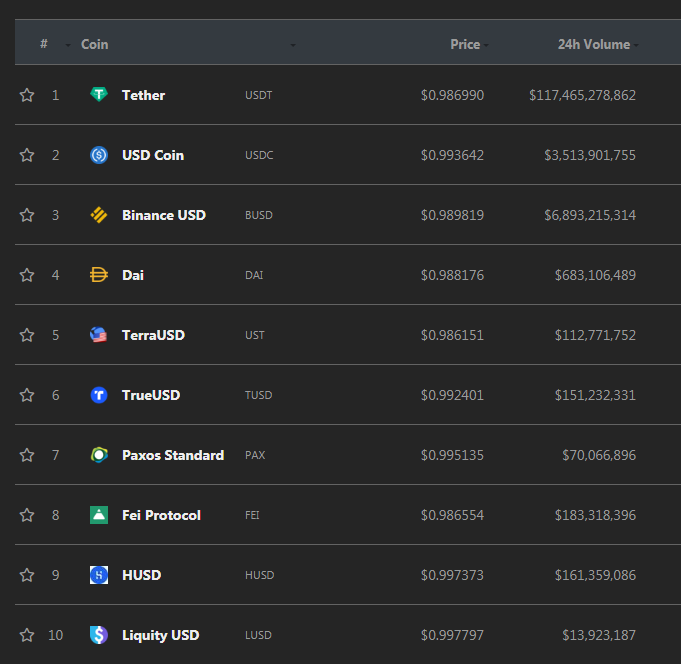Click the Paxos Standard logo icon
681x664 pixels.
click(x=99, y=455)
